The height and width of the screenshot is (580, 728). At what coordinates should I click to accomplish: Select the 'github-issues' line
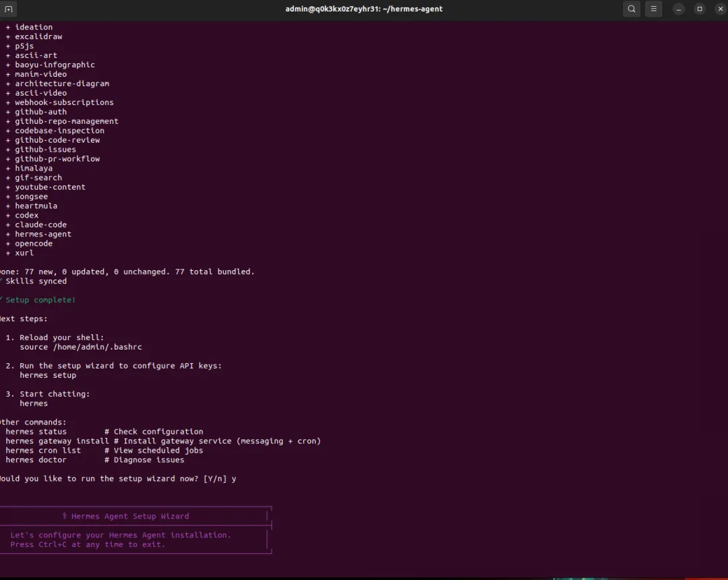(40, 150)
